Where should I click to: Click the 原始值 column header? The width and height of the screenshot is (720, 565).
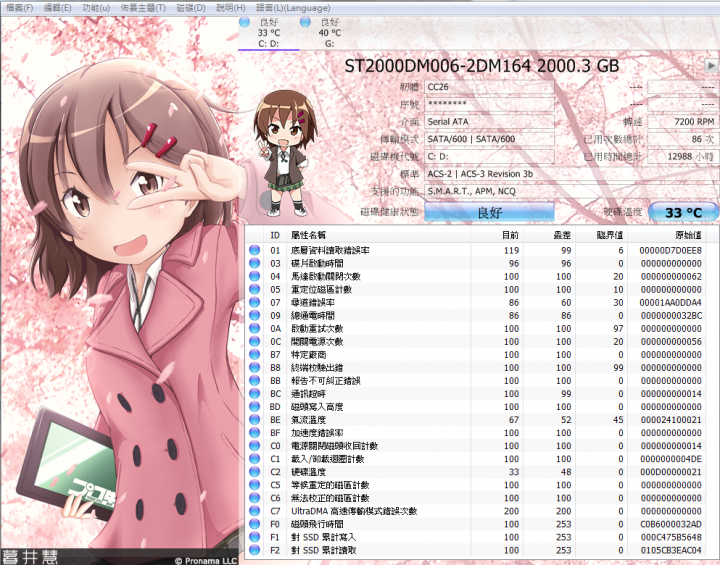coord(667,235)
